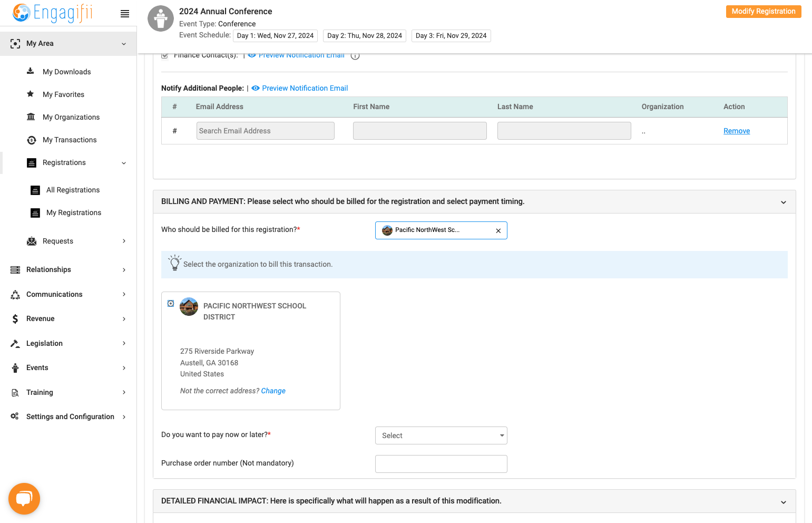
Task: Click the Last Name input field
Action: 564,131
